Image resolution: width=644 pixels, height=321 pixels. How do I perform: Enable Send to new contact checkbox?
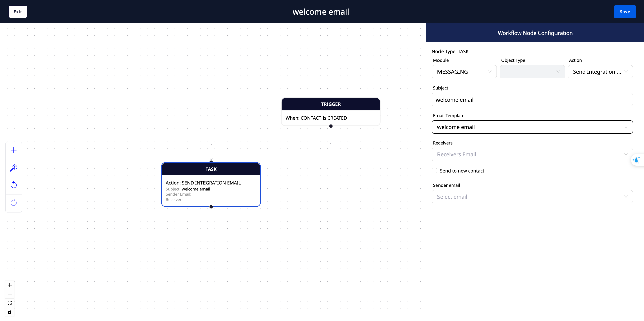coord(434,171)
